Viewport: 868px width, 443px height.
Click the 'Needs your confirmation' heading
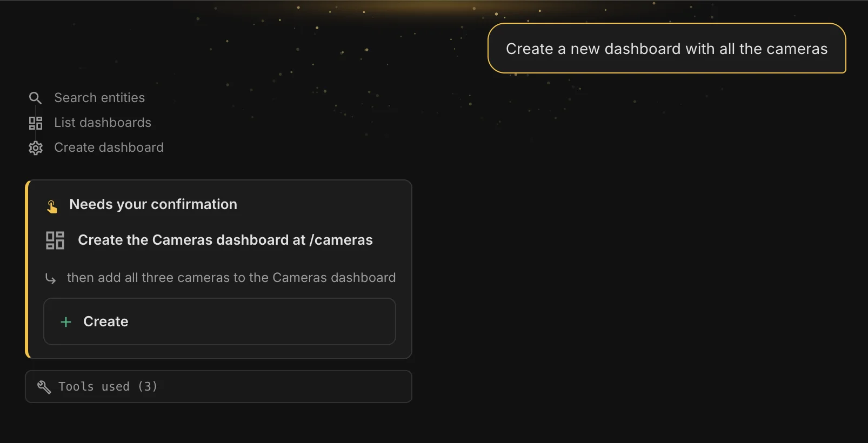pyautogui.click(x=153, y=204)
